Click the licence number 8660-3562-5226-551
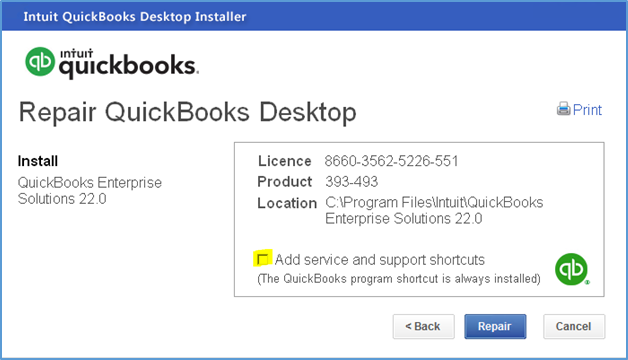Screen dimensions: 628x360 point(391,161)
